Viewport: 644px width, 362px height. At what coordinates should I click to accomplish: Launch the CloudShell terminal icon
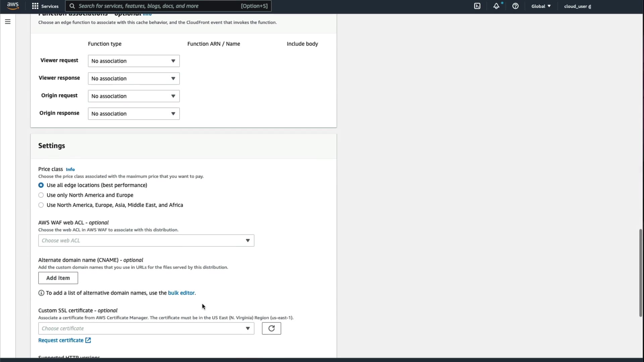(x=477, y=6)
